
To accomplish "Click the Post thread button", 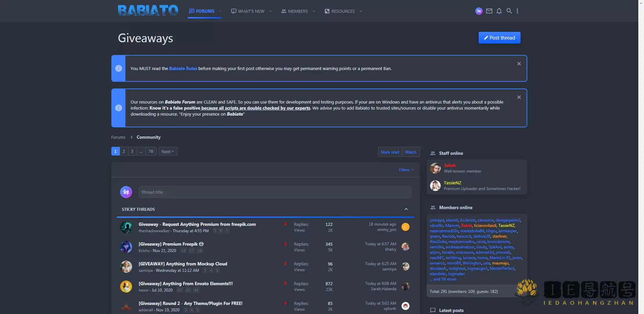I will pyautogui.click(x=499, y=38).
